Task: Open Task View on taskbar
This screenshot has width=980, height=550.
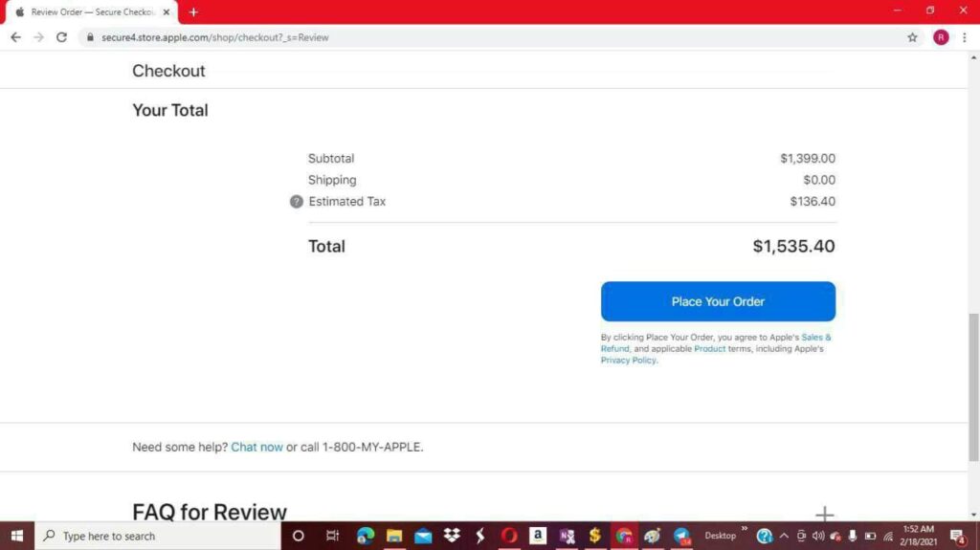Action: tap(332, 536)
